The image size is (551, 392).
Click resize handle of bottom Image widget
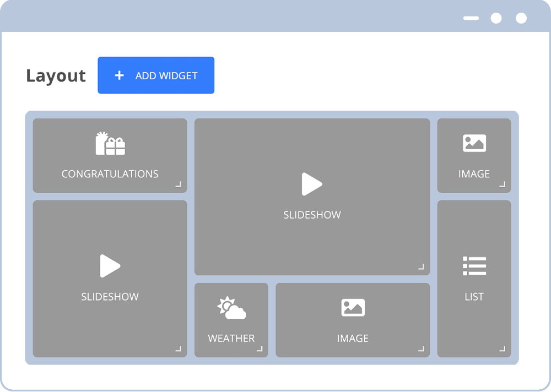pyautogui.click(x=422, y=349)
